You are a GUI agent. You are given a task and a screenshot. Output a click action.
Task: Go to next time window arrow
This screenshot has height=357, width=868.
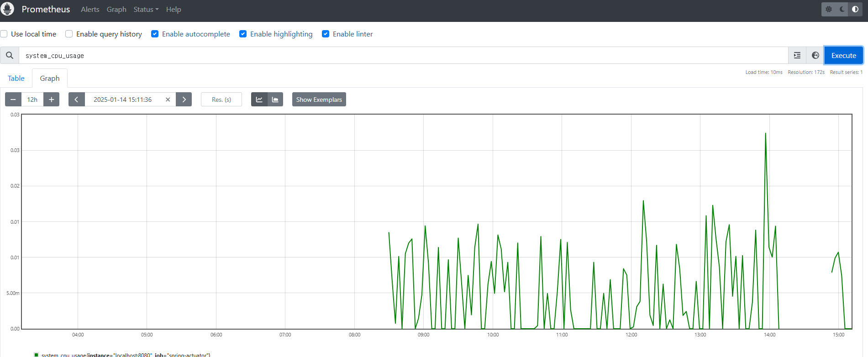184,100
